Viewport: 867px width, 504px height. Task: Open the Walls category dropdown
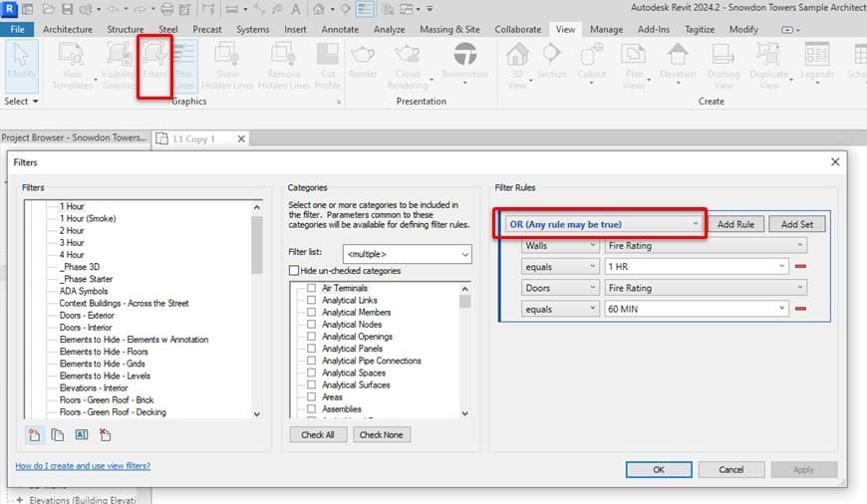(560, 245)
